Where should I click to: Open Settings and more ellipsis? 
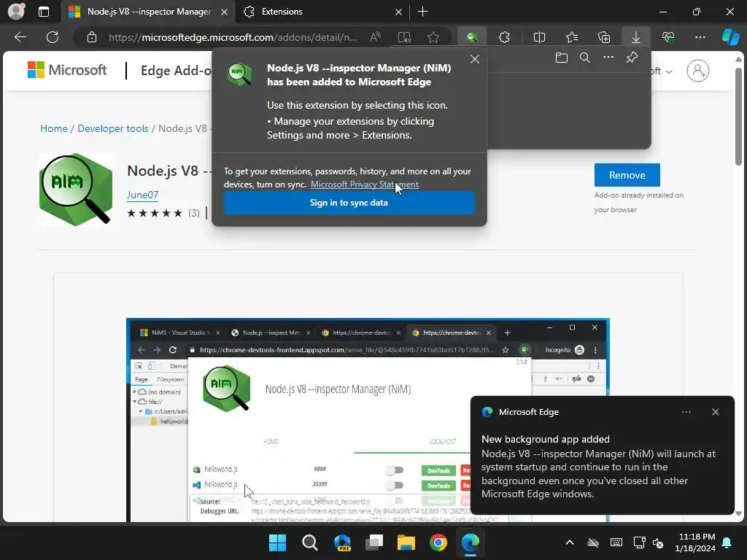click(x=700, y=37)
